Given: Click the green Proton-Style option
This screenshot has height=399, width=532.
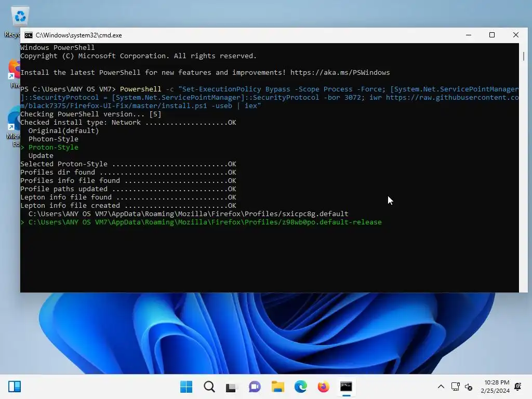Looking at the screenshot, I should coord(54,147).
